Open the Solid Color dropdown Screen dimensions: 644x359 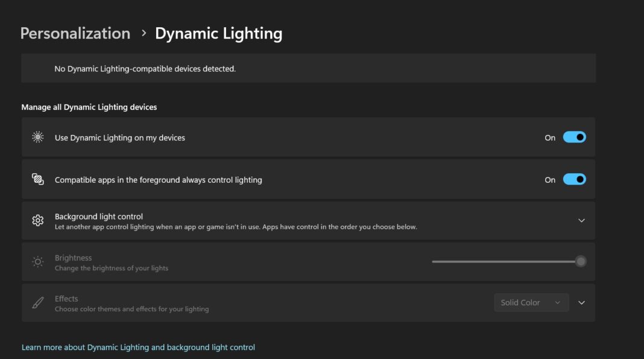(531, 302)
